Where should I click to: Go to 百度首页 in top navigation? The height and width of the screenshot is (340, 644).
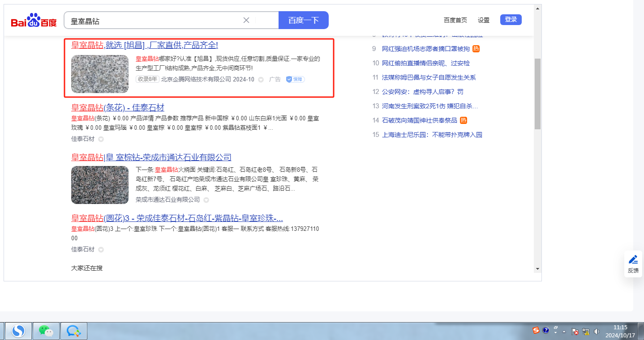455,20
